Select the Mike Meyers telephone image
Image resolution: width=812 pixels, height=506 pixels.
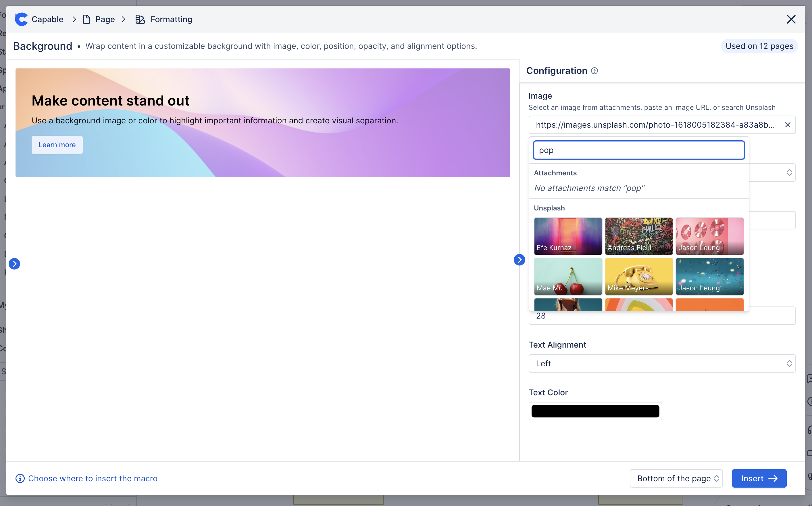coord(638,276)
